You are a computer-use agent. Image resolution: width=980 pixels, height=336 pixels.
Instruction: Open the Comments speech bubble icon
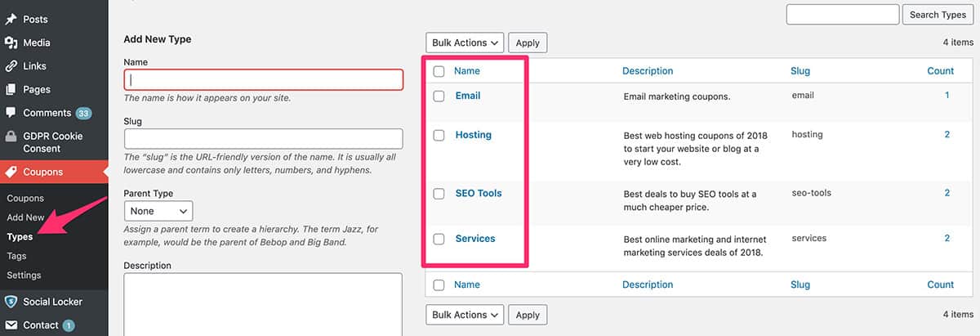tap(11, 113)
